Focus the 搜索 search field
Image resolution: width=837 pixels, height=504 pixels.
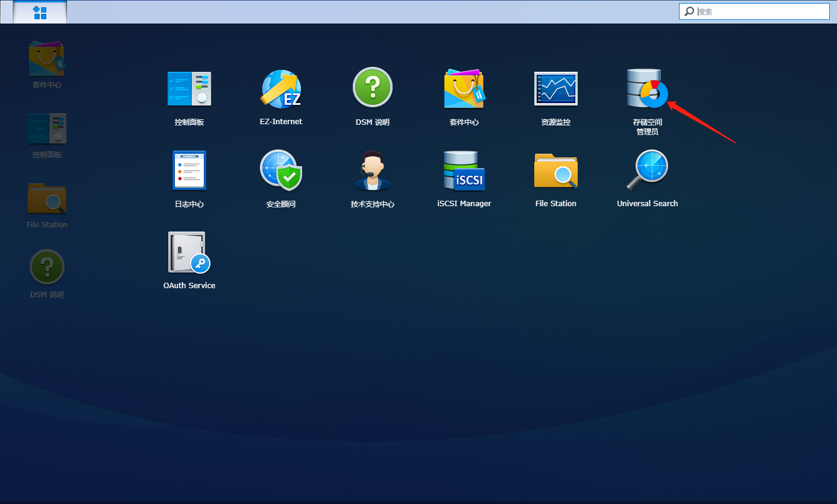point(754,11)
